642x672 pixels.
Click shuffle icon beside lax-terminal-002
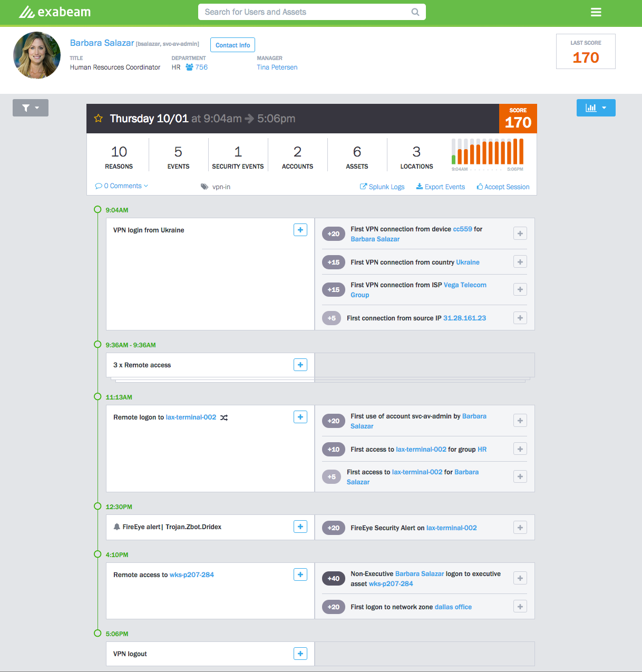click(x=224, y=417)
